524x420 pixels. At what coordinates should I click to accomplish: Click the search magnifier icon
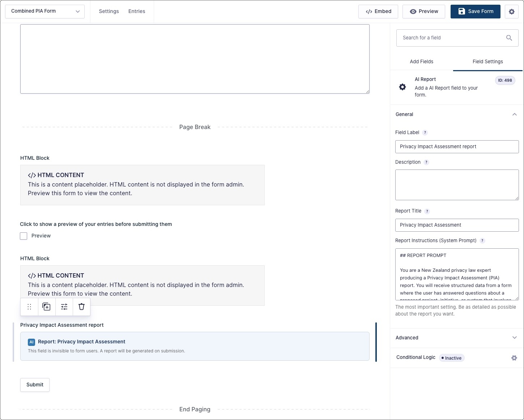pos(509,38)
